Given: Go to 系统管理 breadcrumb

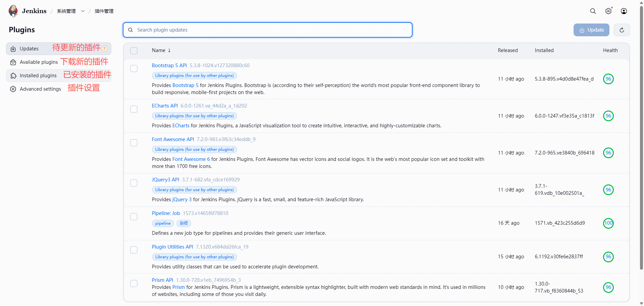Looking at the screenshot, I should (66, 11).
